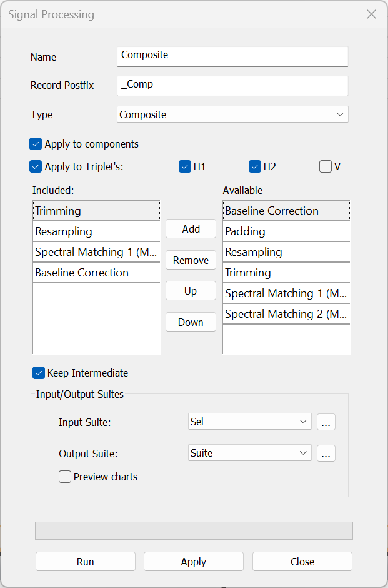388x588 pixels.
Task: Click into the Record Postfix field
Action: pos(232,84)
